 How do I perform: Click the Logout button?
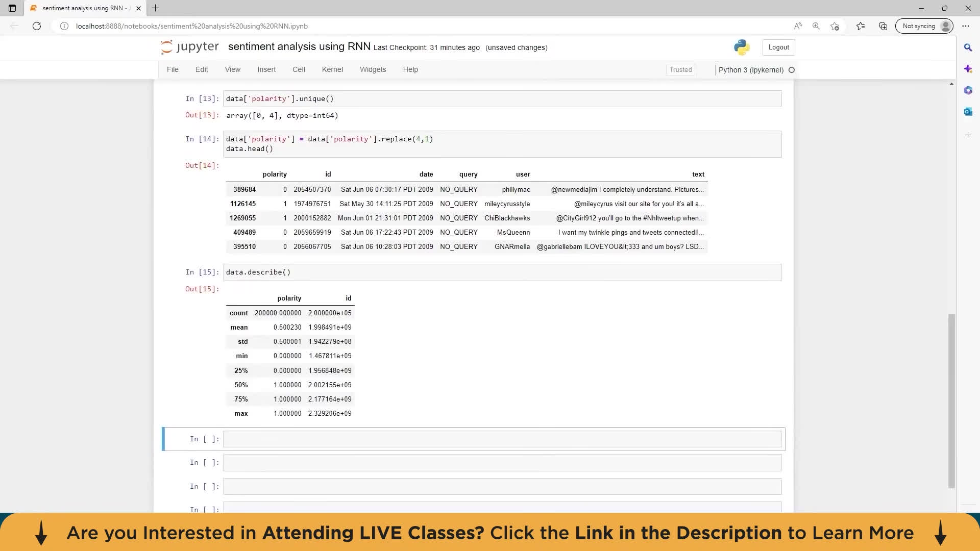(x=778, y=47)
